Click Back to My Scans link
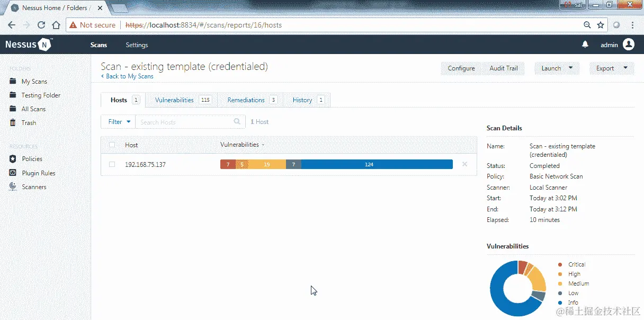The width and height of the screenshot is (644, 320). pos(127,76)
